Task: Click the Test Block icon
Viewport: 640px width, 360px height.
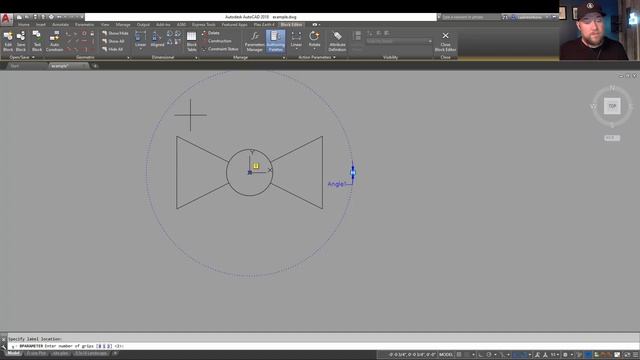Action: (37, 41)
